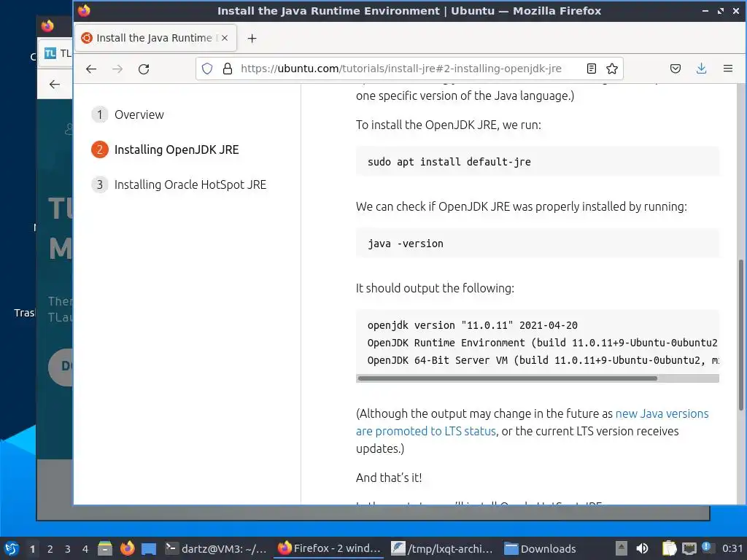Viewport: 747px width, 560px height.
Task: Switch to virtual desktop 2
Action: pos(50,549)
